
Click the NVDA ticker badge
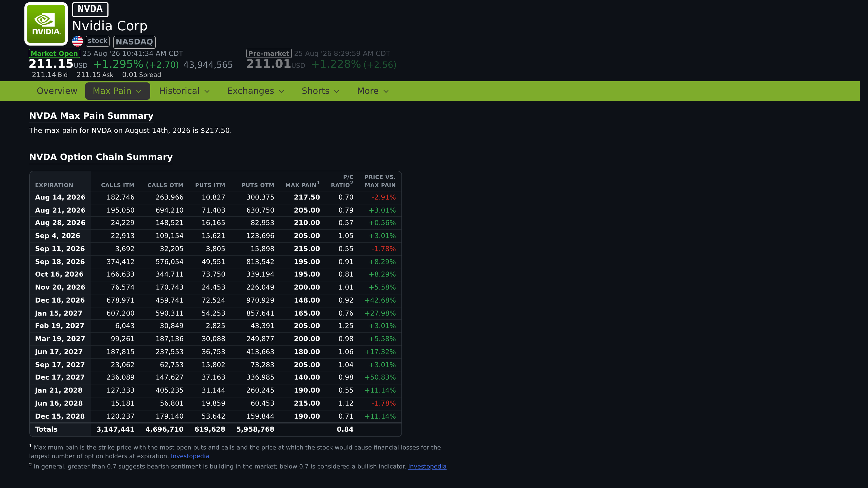90,9
